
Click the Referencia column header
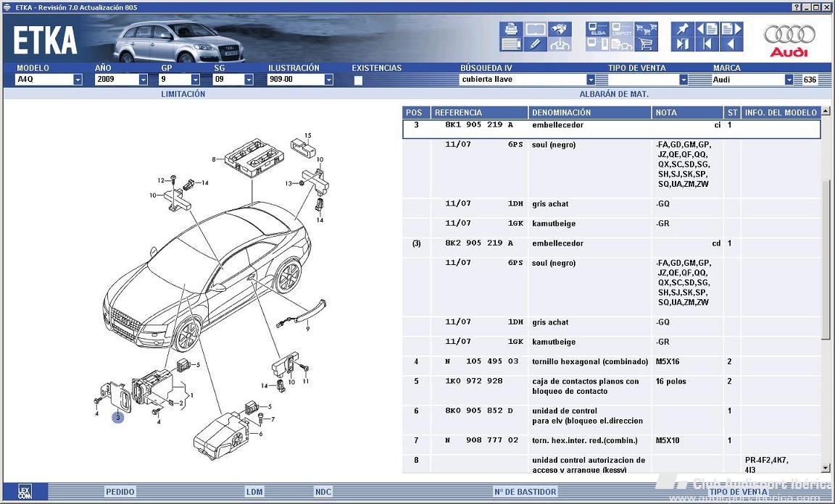pos(479,112)
